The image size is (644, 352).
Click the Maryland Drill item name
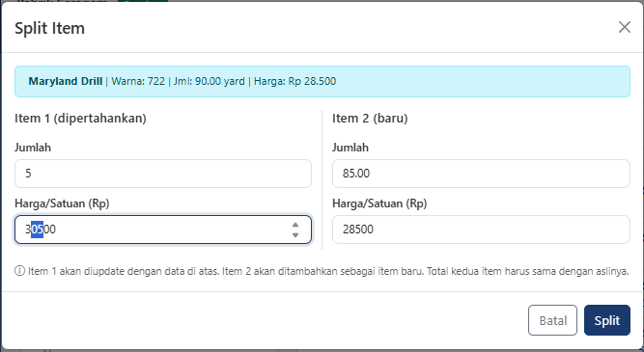pyautogui.click(x=66, y=81)
